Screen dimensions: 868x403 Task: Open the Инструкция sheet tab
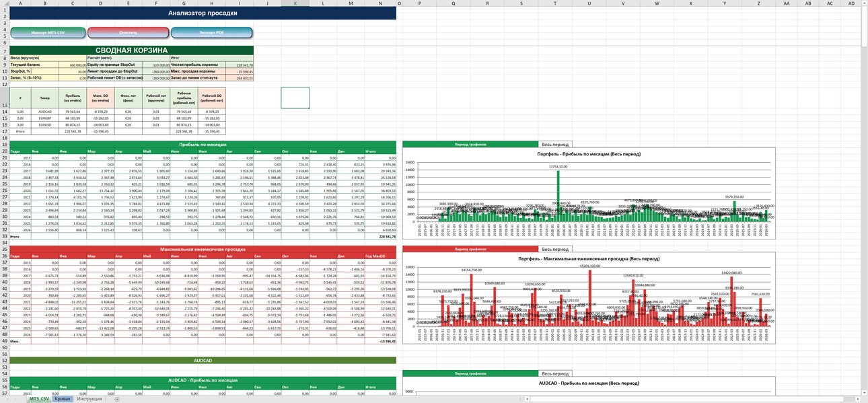click(x=89, y=399)
